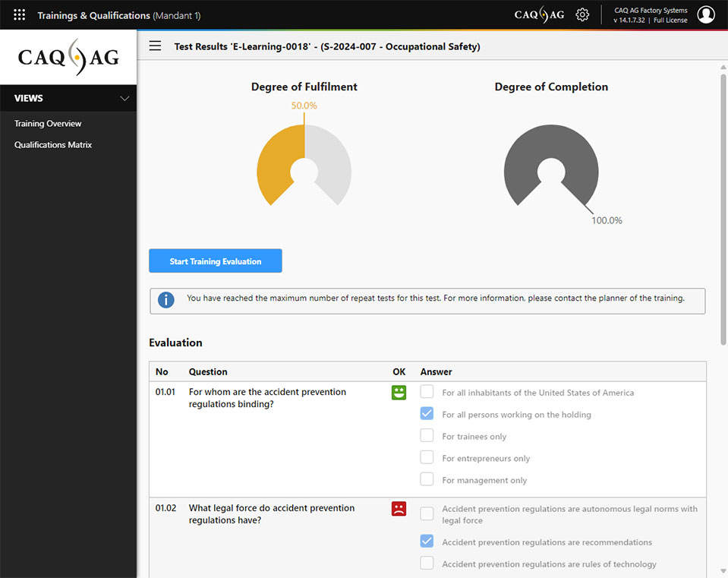Click the CAQ AG logo in sidebar

click(68, 58)
